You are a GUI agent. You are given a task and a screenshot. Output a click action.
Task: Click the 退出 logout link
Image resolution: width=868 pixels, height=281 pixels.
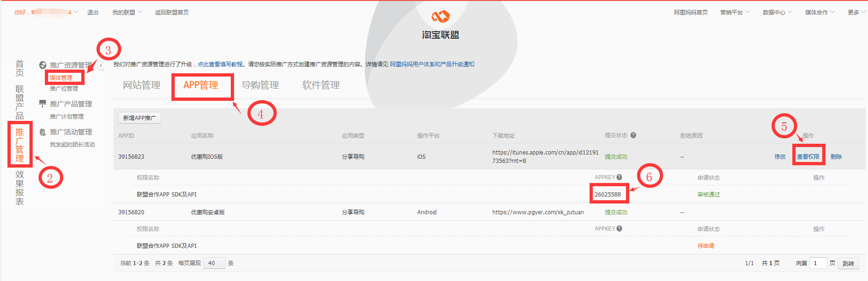(93, 12)
